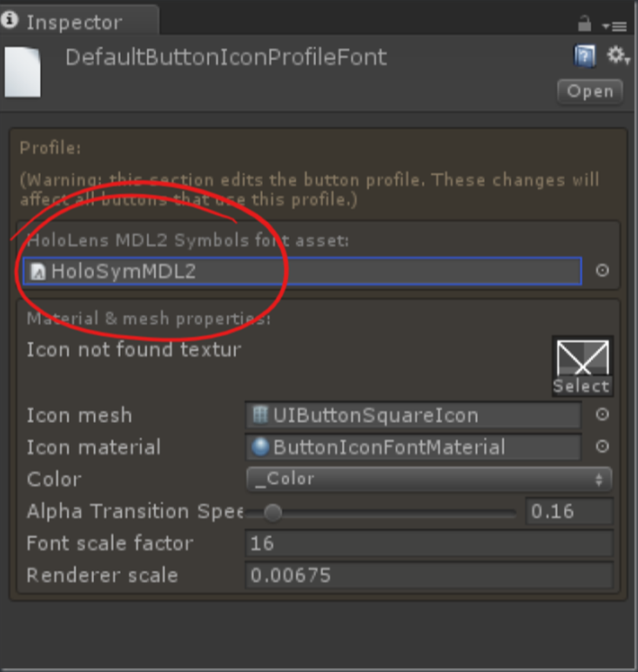
Task: Open the gear settings menu
Action: coord(617,56)
